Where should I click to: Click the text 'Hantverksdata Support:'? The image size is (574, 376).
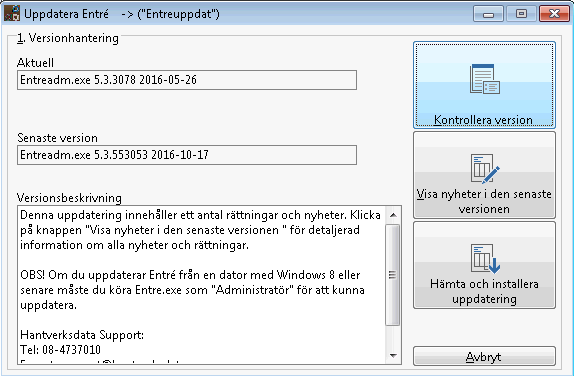point(82,335)
